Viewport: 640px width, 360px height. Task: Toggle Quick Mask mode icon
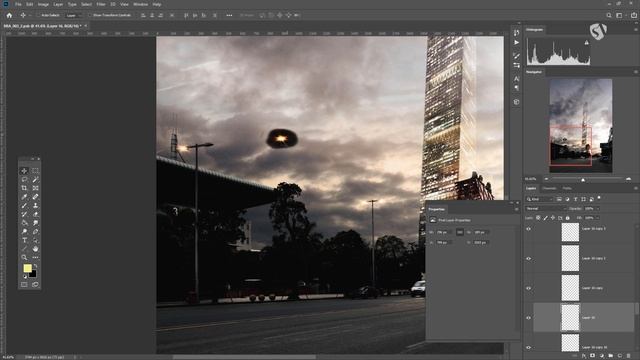pyautogui.click(x=24, y=284)
